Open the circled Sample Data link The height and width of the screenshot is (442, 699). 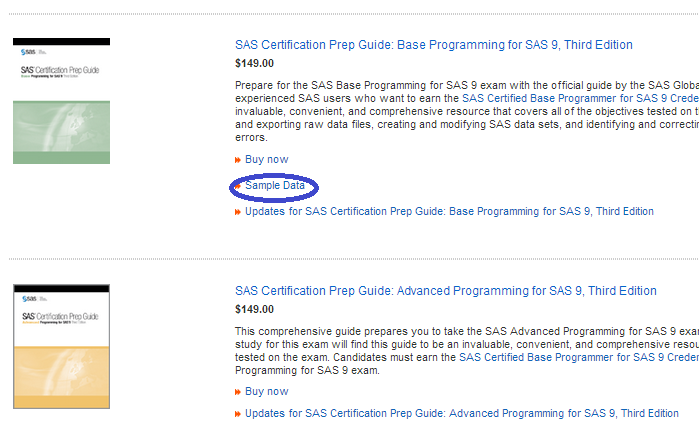275,186
